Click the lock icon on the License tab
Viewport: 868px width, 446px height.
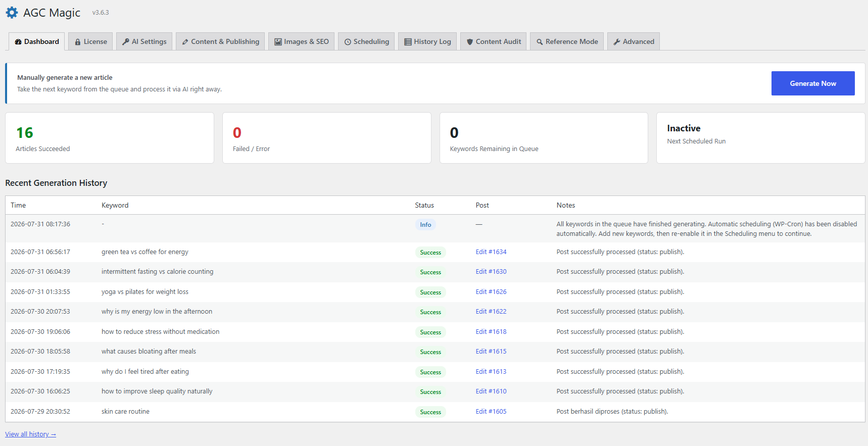click(78, 42)
